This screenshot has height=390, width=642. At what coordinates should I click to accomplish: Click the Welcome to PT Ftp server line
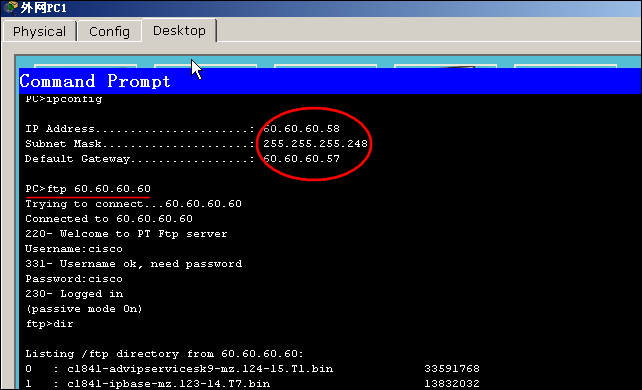126,234
